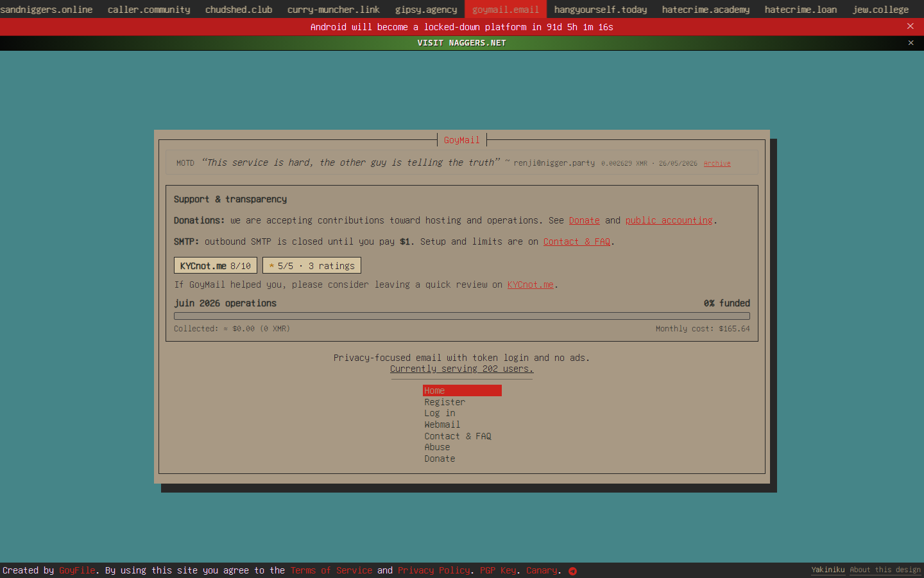The image size is (924, 578).
Task: Click the Currently serving 202 users link
Action: tap(462, 369)
